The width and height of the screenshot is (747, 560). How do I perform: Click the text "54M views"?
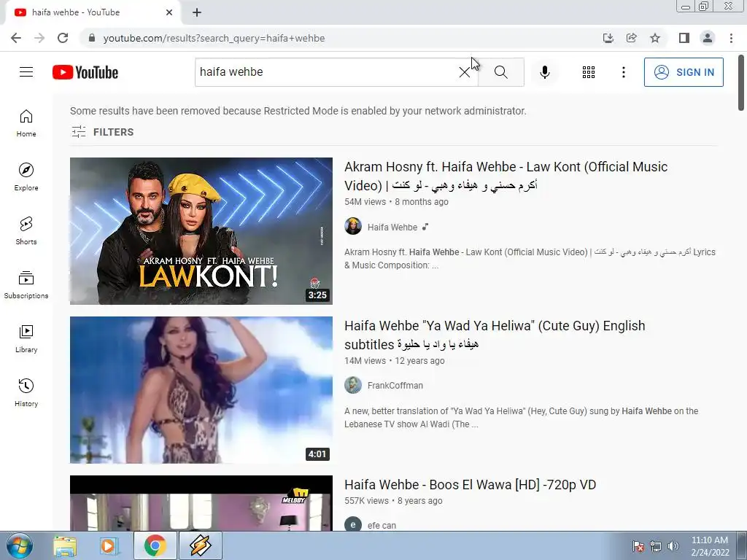365,202
